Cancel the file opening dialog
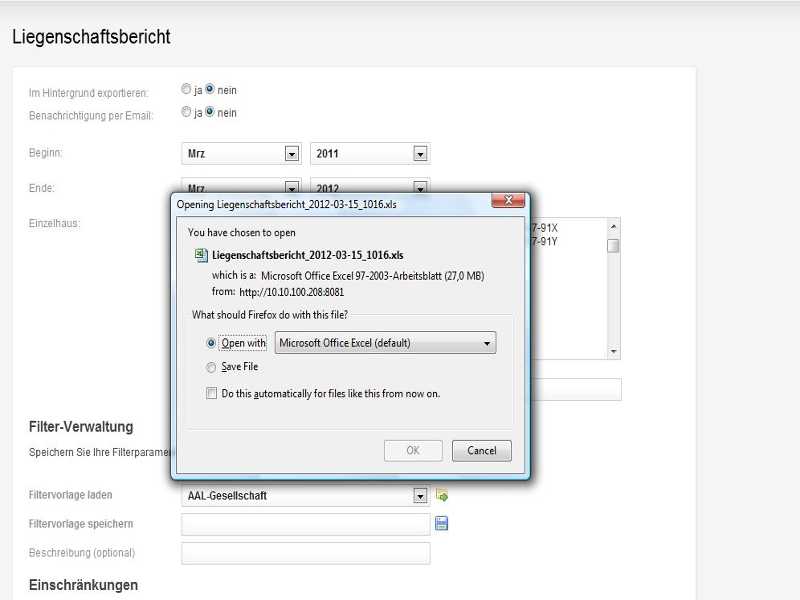 482,451
